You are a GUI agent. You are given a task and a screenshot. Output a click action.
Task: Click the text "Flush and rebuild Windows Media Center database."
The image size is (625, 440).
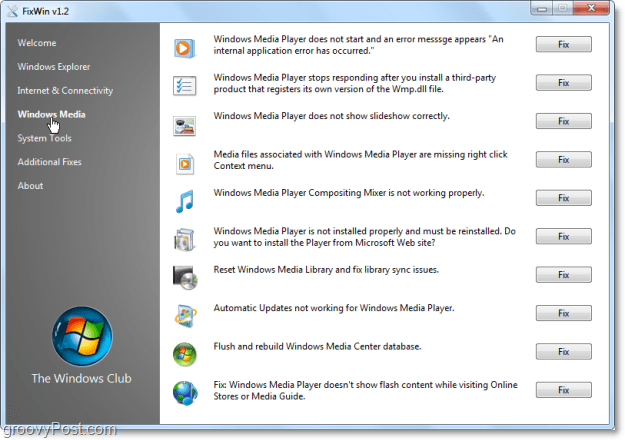[317, 346]
